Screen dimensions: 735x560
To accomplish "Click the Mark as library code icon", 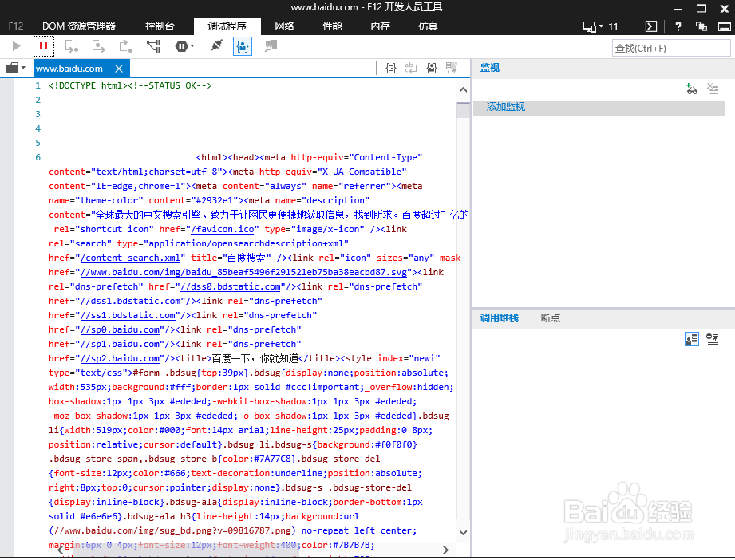I will click(432, 69).
